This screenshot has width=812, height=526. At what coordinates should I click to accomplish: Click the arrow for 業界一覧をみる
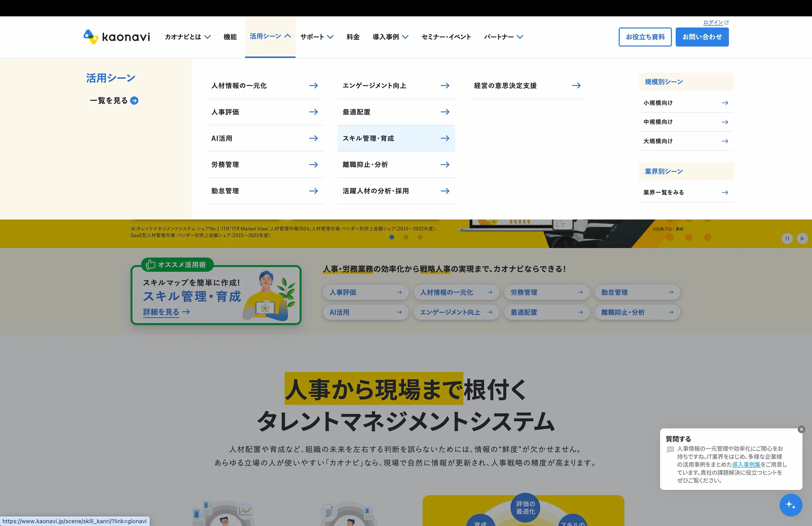pyautogui.click(x=725, y=192)
